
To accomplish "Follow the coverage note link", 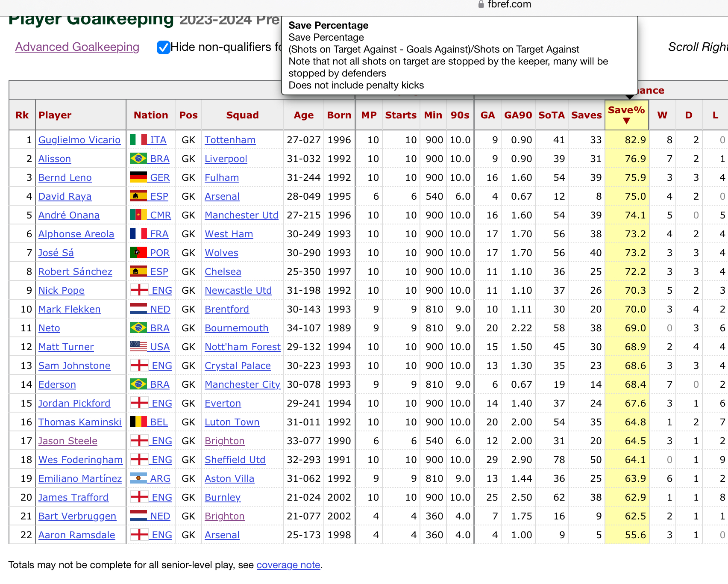I will (288, 565).
